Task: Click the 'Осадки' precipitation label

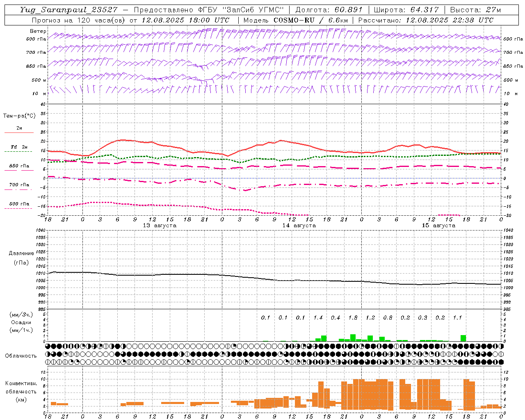Action: (x=21, y=322)
